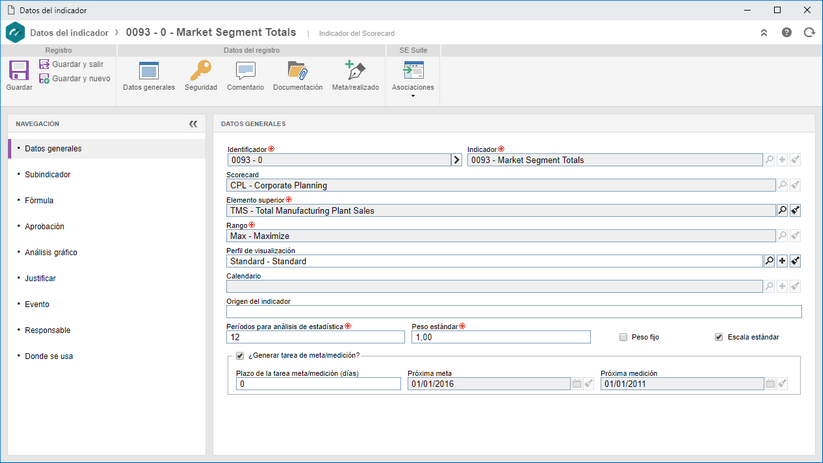Click clear icon for Calendario field

pos(795,286)
